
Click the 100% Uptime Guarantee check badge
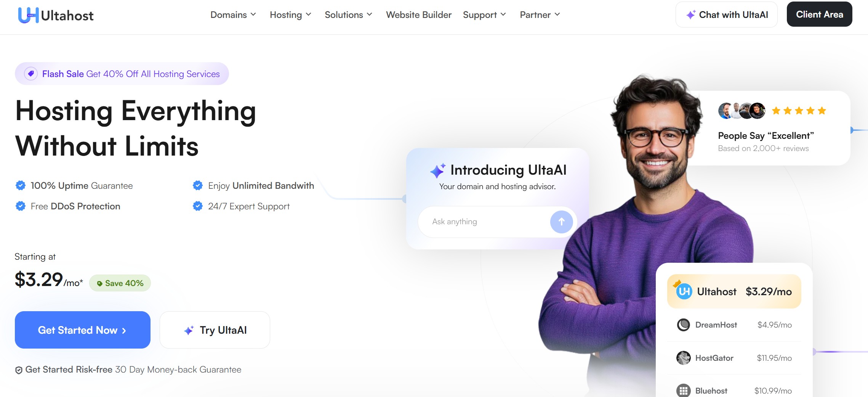[21, 186]
